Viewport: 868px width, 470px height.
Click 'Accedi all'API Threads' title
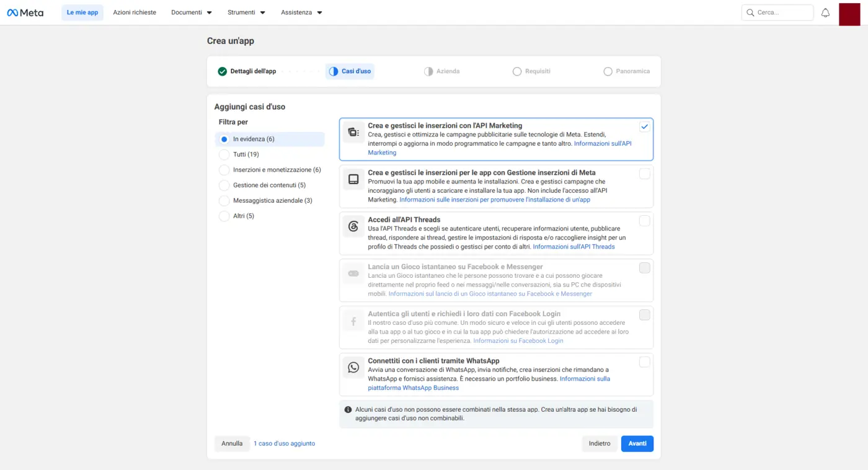(x=404, y=219)
